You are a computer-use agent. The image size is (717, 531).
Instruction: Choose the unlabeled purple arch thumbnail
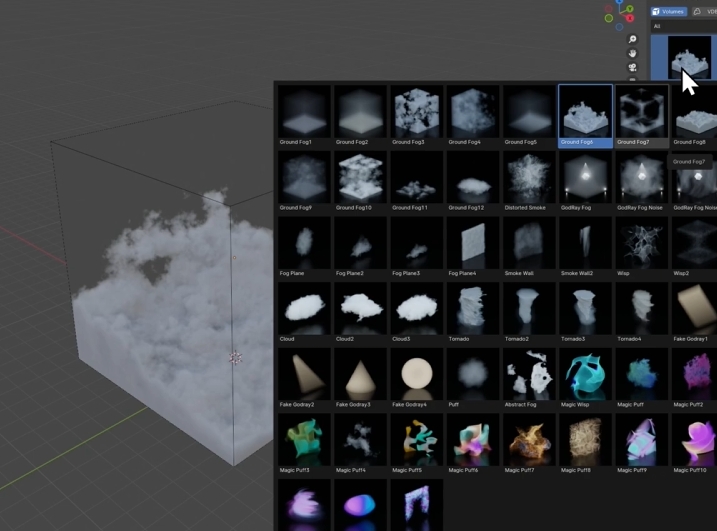[x=417, y=505]
